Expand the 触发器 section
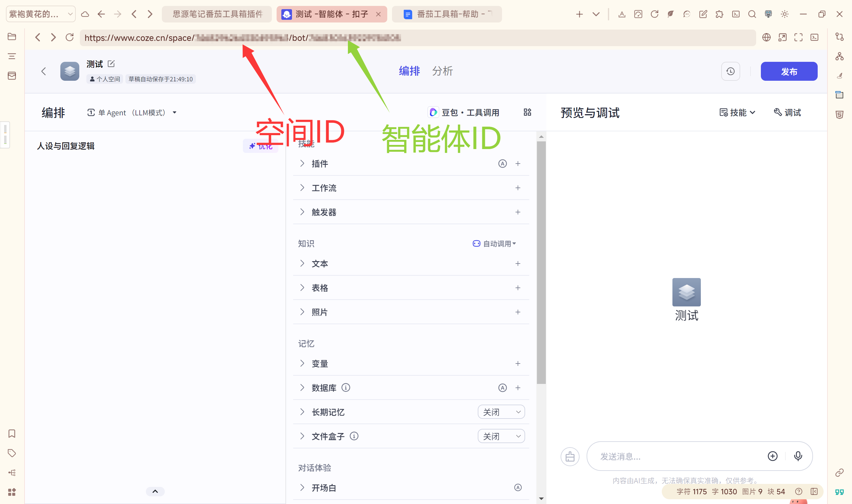The image size is (852, 504). 302,212
